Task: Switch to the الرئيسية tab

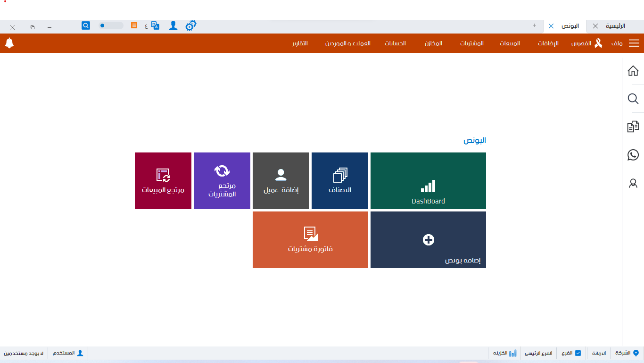Action: (x=619, y=26)
